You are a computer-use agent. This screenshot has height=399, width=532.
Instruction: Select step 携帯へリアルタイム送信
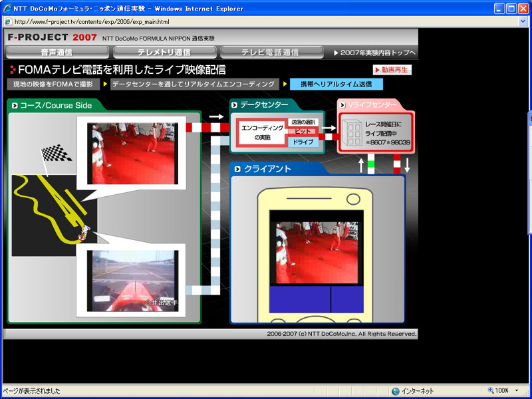pos(336,84)
